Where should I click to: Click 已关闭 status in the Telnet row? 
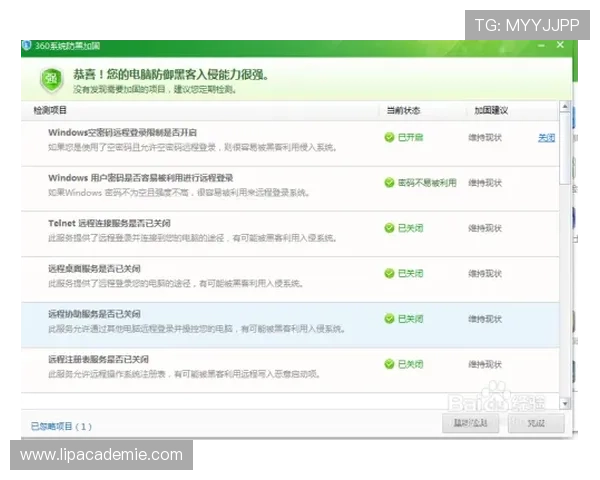click(411, 228)
